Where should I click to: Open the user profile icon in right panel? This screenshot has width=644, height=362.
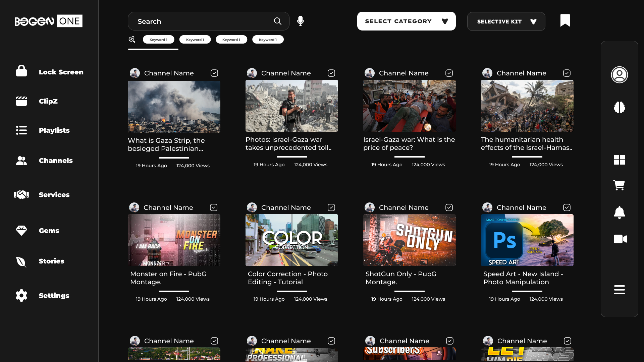coord(619,75)
